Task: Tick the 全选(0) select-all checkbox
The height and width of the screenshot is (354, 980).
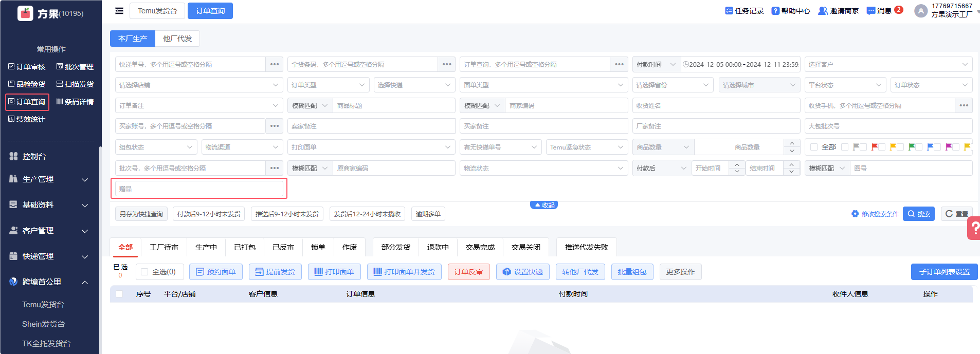Action: click(144, 272)
